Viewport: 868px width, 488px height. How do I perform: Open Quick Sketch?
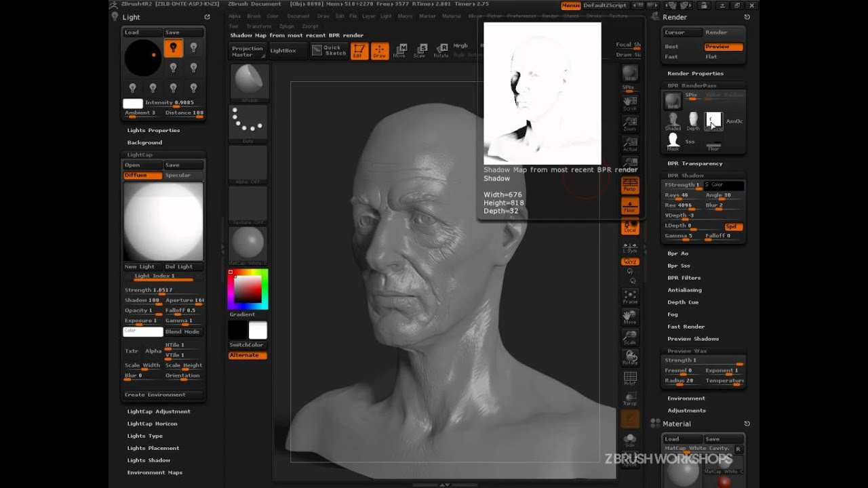coord(329,50)
